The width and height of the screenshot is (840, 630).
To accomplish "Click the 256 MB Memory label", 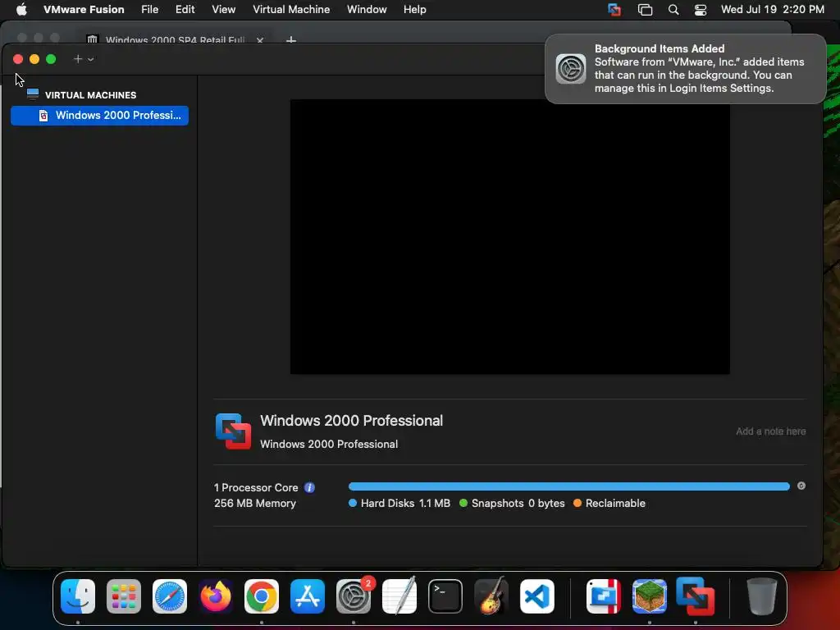I will tap(255, 503).
